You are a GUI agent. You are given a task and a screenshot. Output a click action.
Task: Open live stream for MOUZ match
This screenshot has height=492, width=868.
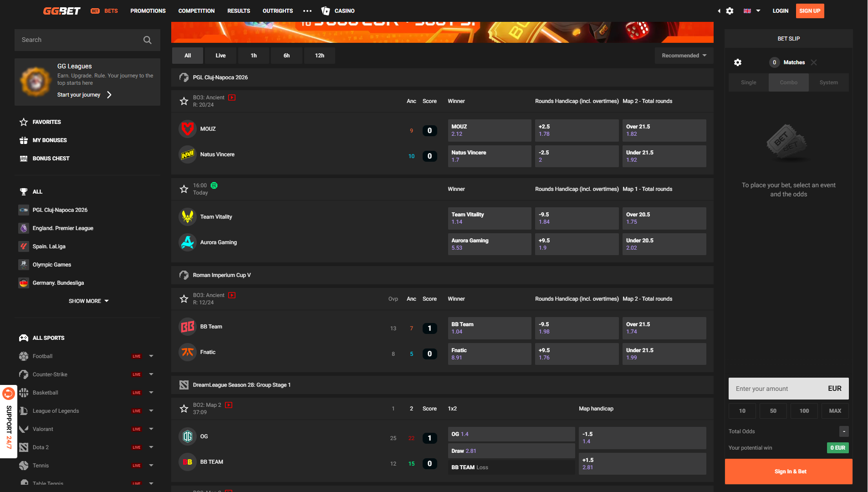click(x=232, y=97)
